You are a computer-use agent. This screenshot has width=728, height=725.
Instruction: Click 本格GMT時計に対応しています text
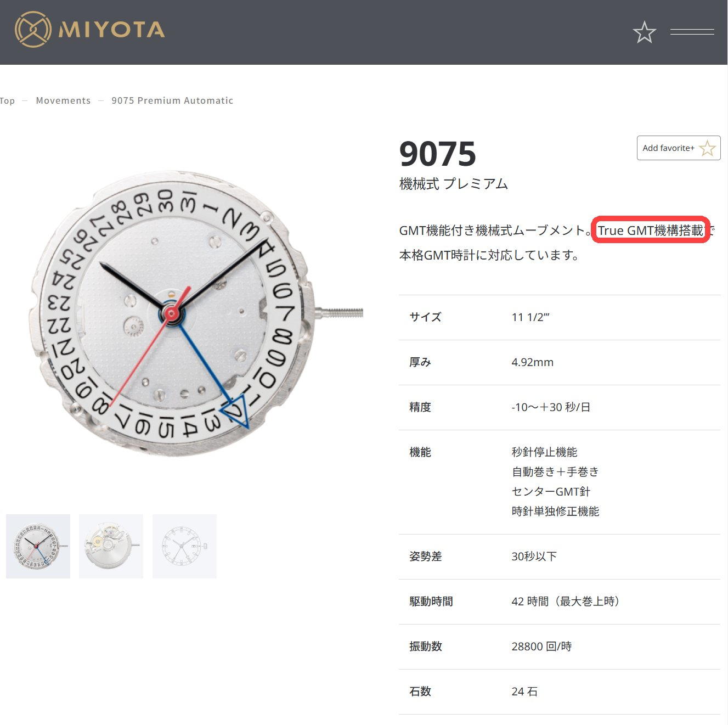(489, 255)
